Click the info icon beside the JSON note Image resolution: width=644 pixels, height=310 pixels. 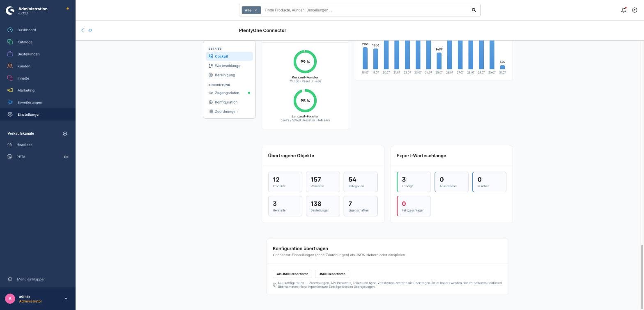275,285
